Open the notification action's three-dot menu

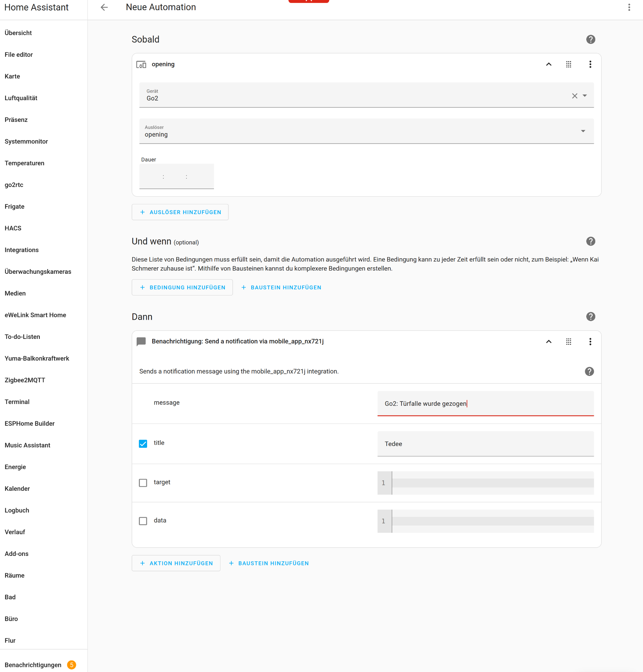pyautogui.click(x=590, y=342)
